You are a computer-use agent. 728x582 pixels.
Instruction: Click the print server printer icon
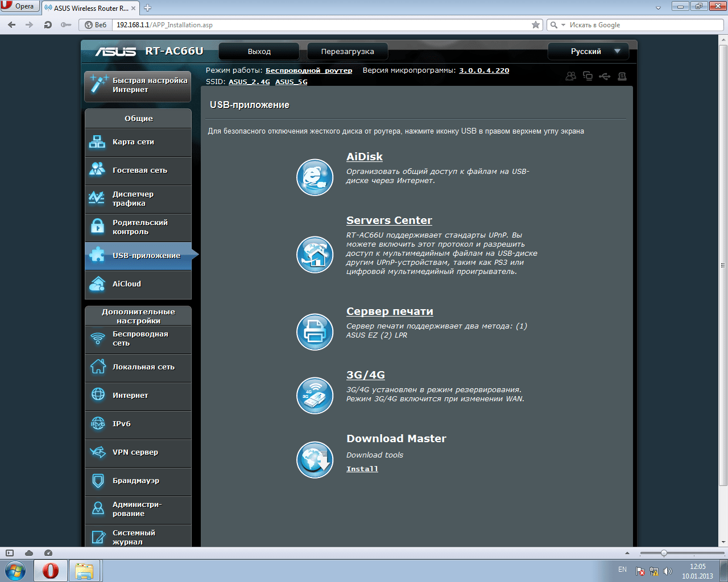[315, 332]
